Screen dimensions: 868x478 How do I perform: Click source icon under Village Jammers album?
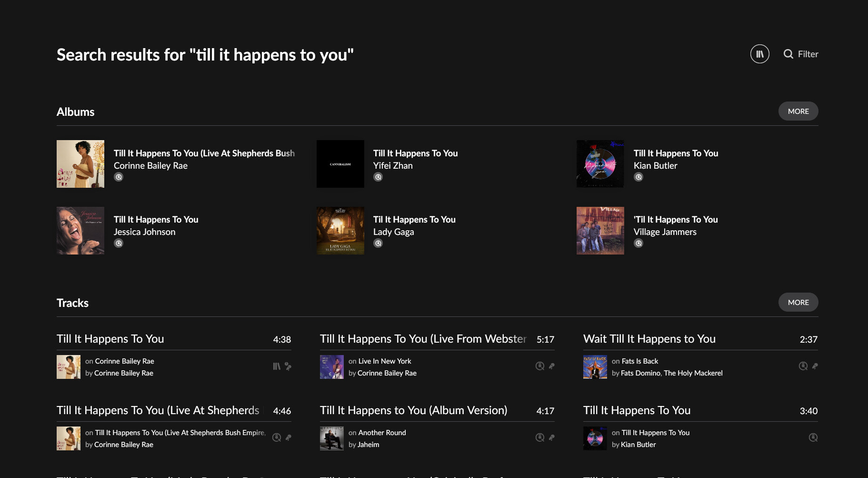pos(639,243)
